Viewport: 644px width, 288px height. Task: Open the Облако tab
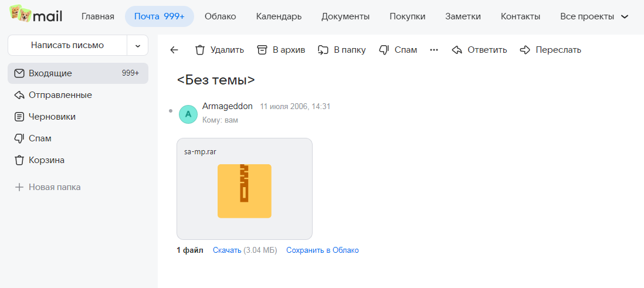point(220,16)
